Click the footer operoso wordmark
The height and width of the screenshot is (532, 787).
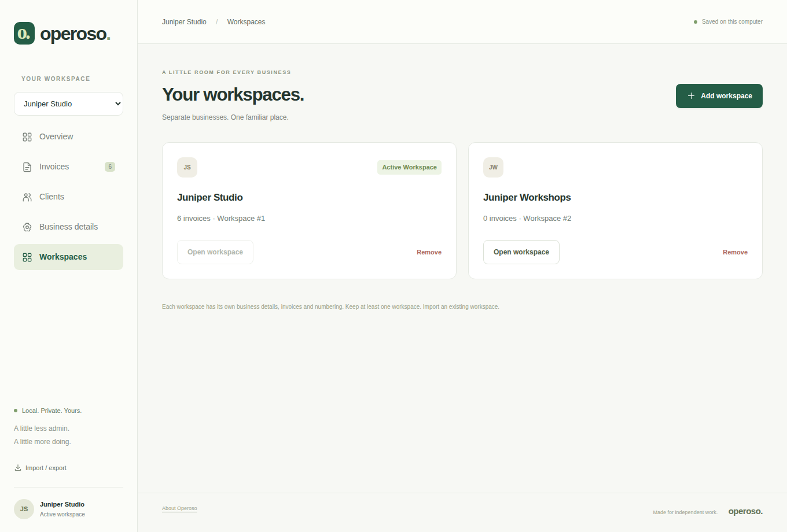pyautogui.click(x=745, y=511)
